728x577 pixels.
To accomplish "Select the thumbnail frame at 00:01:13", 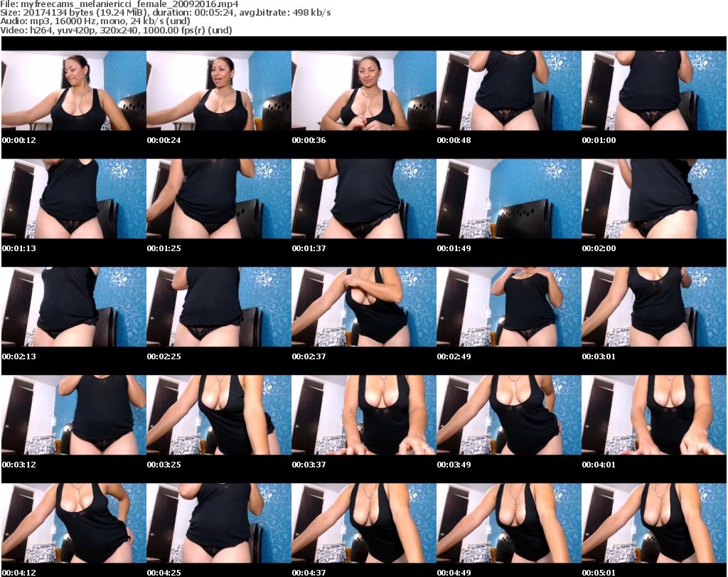I will (74, 198).
